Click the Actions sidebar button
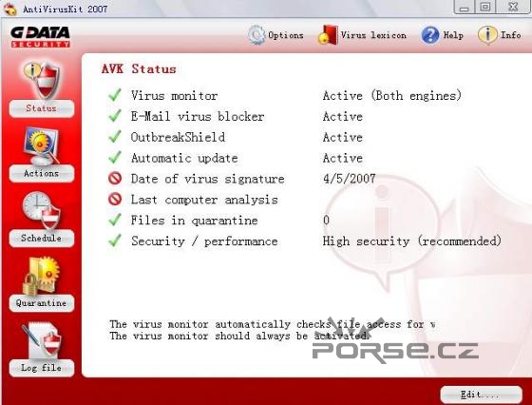This screenshot has height=405, width=532. (x=42, y=173)
